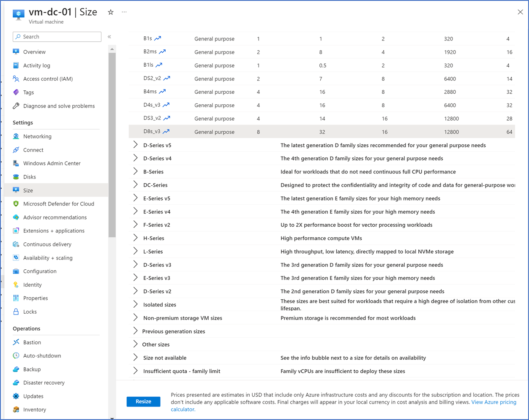The image size is (529, 420).
Task: Expand the F-Series v2 group
Action: (135, 225)
